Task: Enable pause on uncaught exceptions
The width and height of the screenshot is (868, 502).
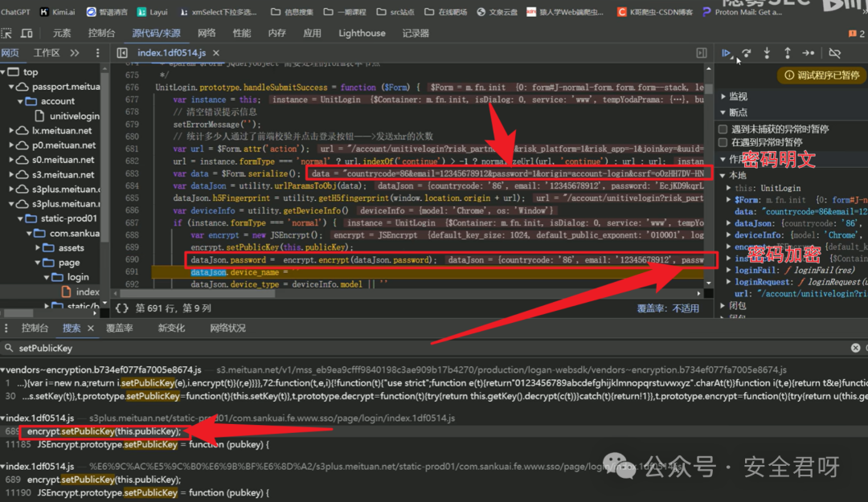Action: [x=723, y=129]
